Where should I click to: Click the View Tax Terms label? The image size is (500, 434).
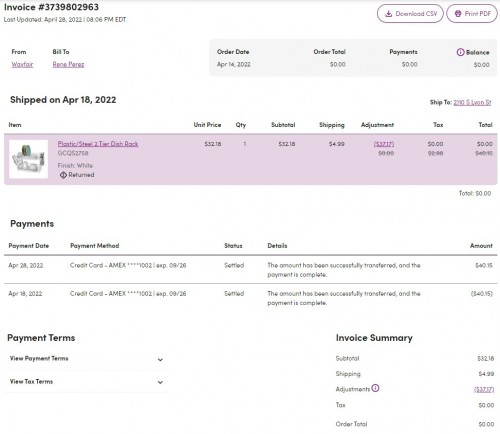coord(31,381)
